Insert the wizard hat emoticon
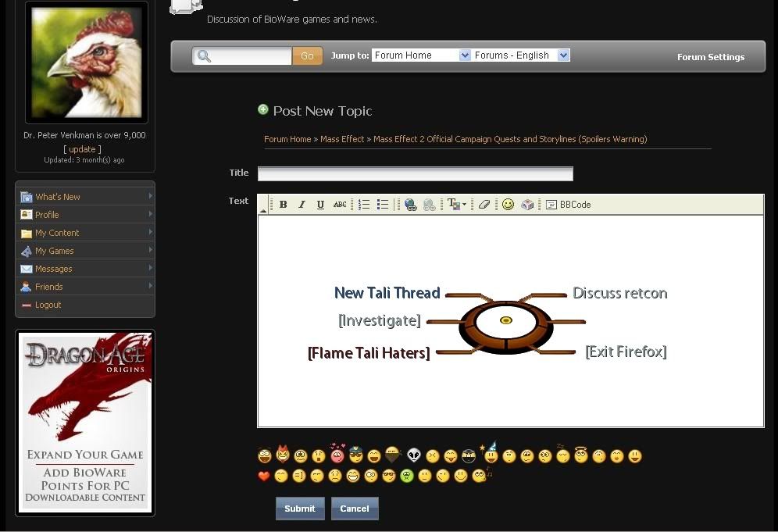 [491, 454]
